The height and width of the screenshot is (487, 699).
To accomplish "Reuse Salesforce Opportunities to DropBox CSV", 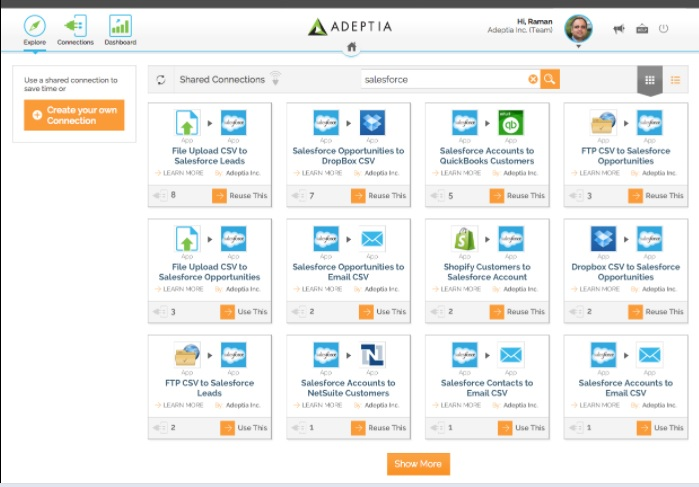I will (x=378, y=195).
